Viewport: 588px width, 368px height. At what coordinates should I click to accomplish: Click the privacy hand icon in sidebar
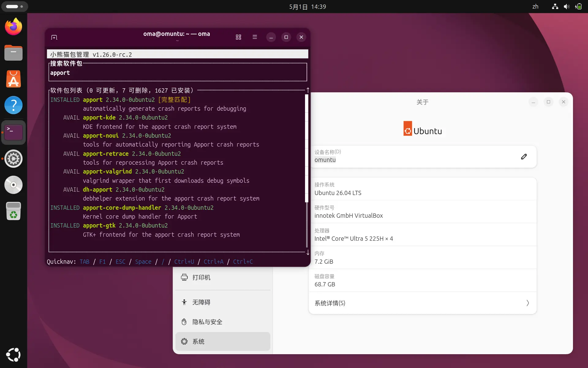pyautogui.click(x=184, y=322)
